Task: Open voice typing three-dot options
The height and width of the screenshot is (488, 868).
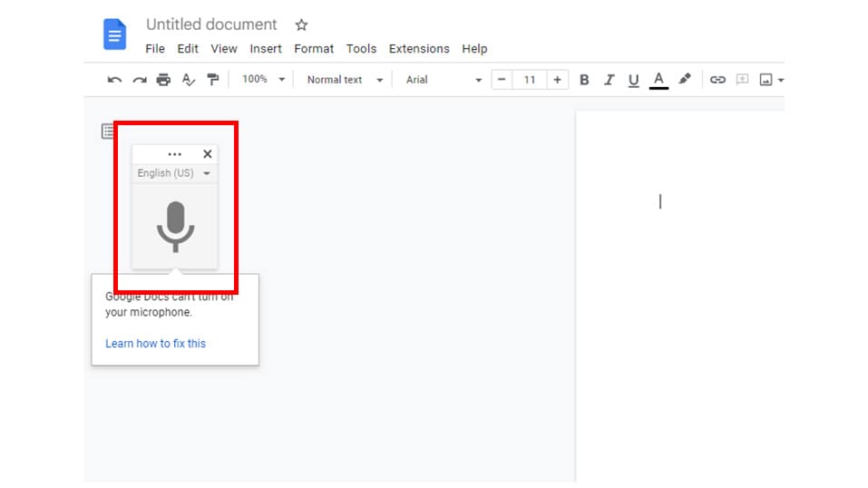Action: [x=174, y=154]
